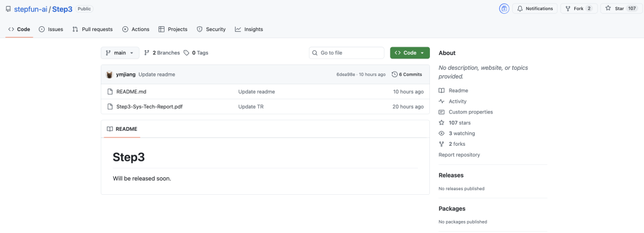
Task: Open the 2 forks sidebar link
Action: pos(457,144)
